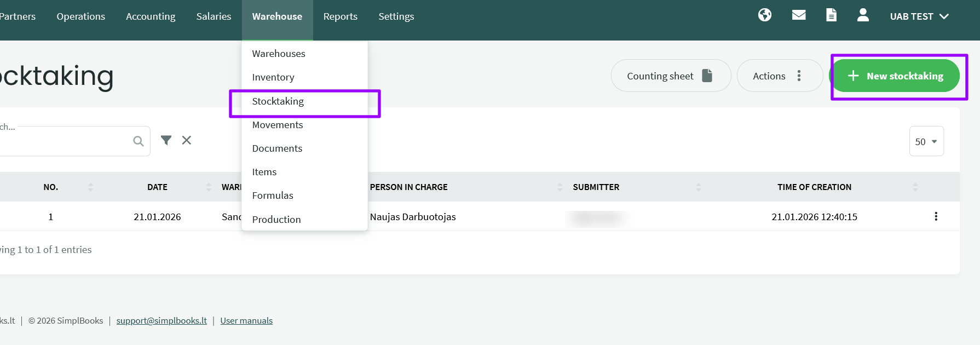Open the envelope messages icon
This screenshot has height=345, width=980.
pos(799,15)
